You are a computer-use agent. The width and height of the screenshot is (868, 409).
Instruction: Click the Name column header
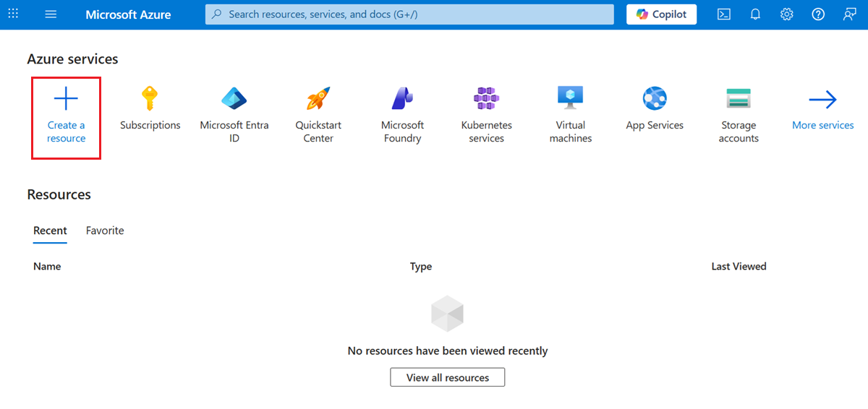tap(47, 267)
